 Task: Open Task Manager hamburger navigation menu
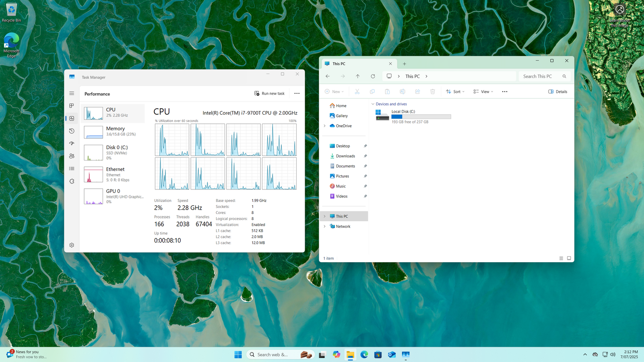[72, 93]
